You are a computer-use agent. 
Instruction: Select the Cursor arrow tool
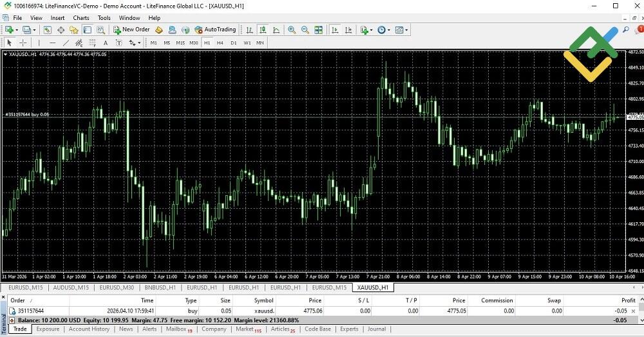coord(10,43)
